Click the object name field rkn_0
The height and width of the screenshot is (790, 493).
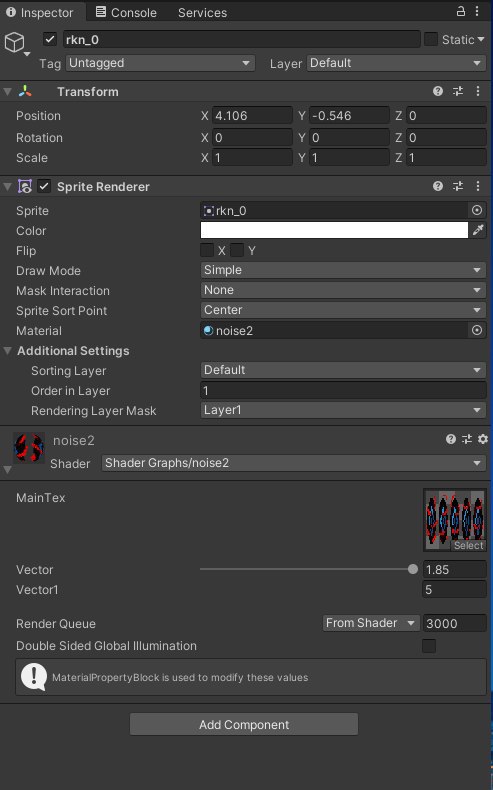click(x=241, y=39)
